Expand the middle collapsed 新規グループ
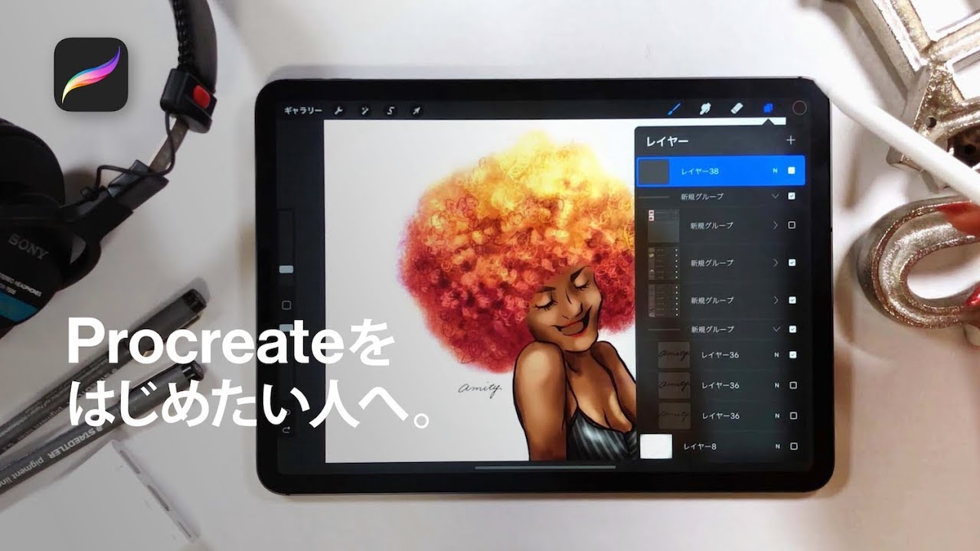980x551 pixels. pyautogui.click(x=775, y=262)
